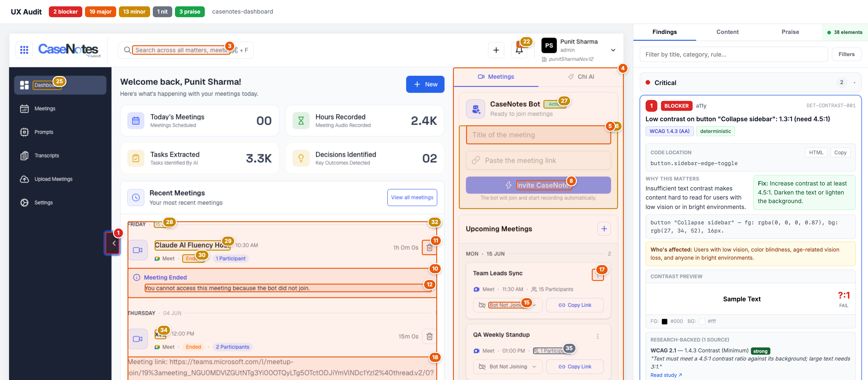
Task: Delete the Claude AI Fluency Hour meeting
Action: coord(429,247)
